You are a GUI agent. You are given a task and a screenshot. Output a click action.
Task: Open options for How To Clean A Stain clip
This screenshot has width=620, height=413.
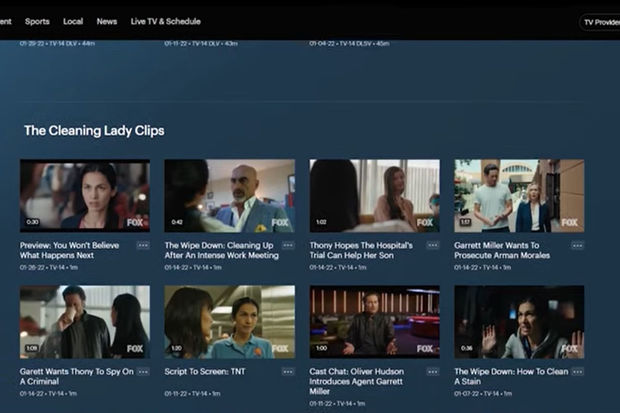pos(578,372)
